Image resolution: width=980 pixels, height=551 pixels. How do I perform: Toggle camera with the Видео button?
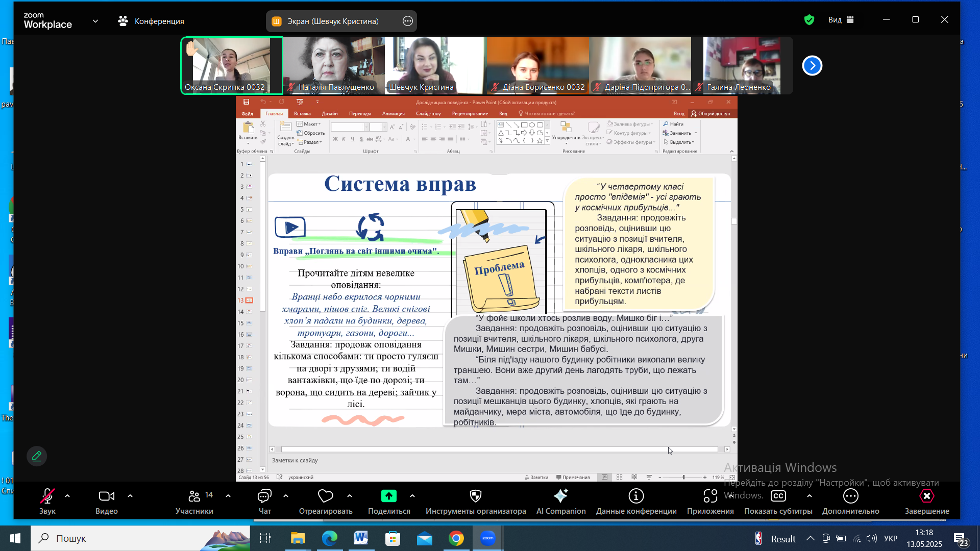coord(106,501)
